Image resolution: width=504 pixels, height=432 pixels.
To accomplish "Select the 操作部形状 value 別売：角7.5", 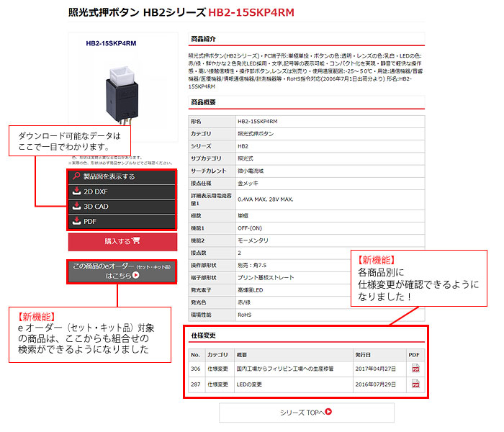I will (x=252, y=265).
